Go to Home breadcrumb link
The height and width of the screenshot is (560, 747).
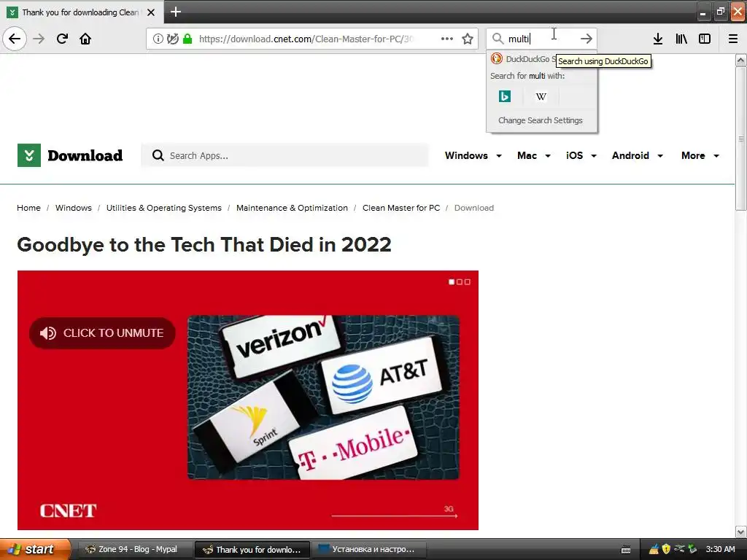point(28,208)
